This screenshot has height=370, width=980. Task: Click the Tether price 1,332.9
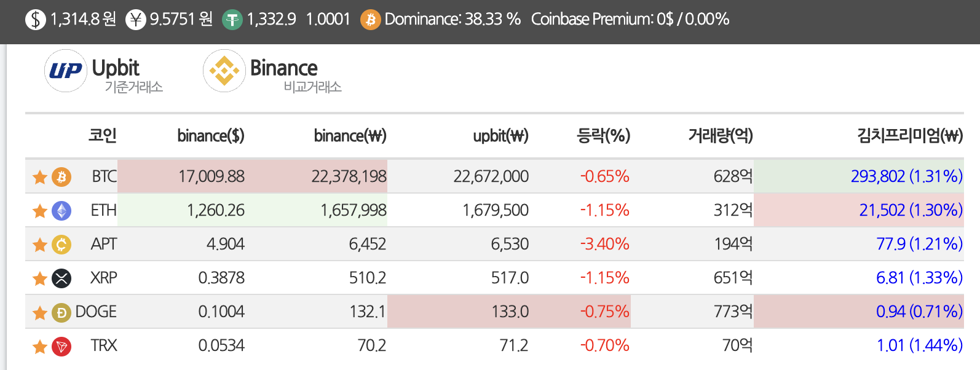271,19
